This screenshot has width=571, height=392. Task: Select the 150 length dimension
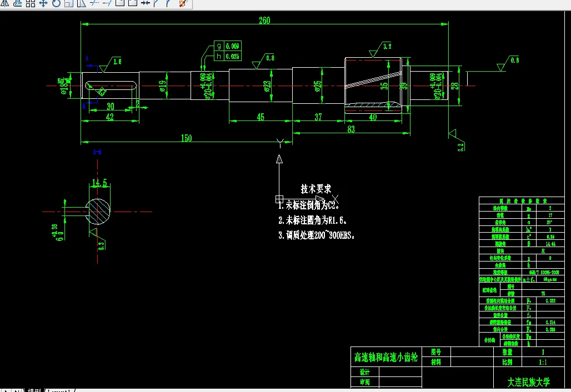pos(187,138)
